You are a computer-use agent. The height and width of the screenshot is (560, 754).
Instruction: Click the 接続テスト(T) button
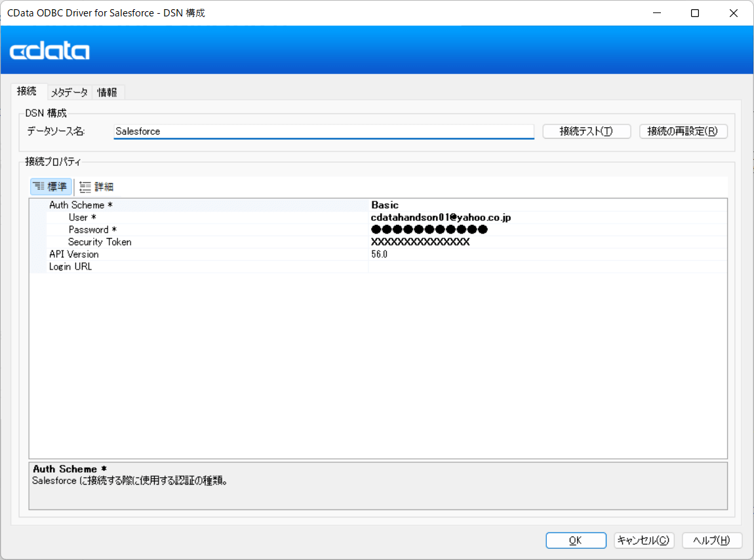coord(586,131)
